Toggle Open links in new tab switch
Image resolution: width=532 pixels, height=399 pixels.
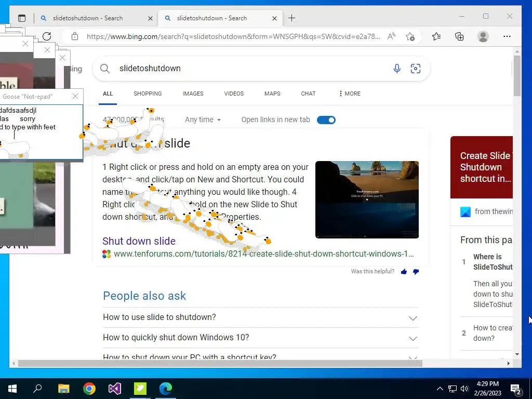pyautogui.click(x=326, y=120)
